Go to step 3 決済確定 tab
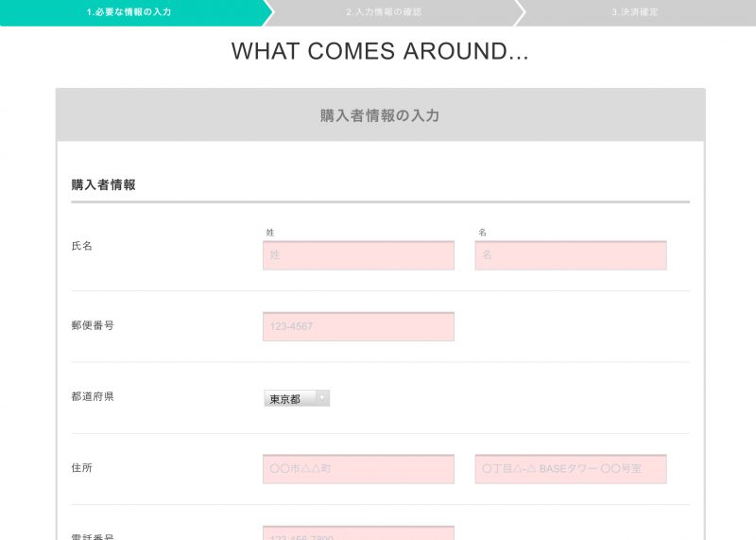Viewport: 756px width, 540px height. click(634, 12)
